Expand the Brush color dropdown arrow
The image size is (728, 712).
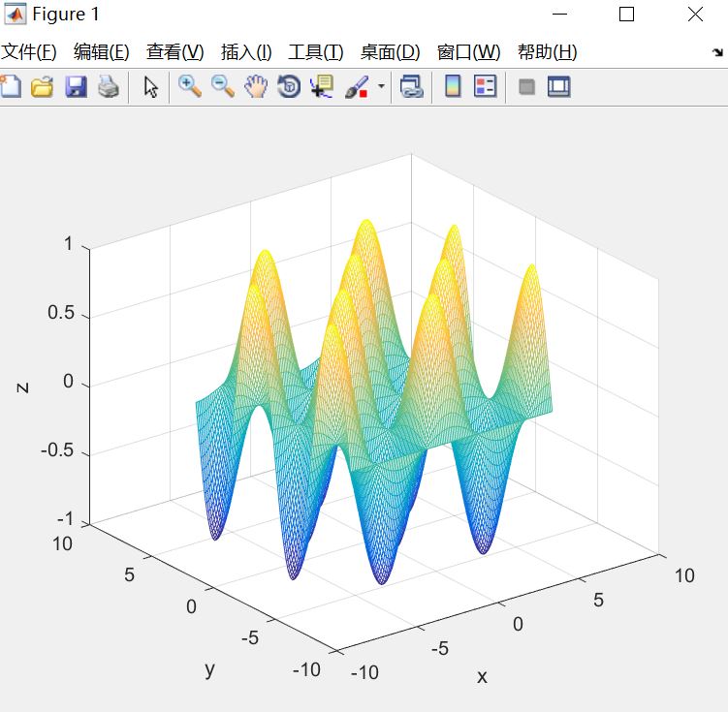[381, 87]
